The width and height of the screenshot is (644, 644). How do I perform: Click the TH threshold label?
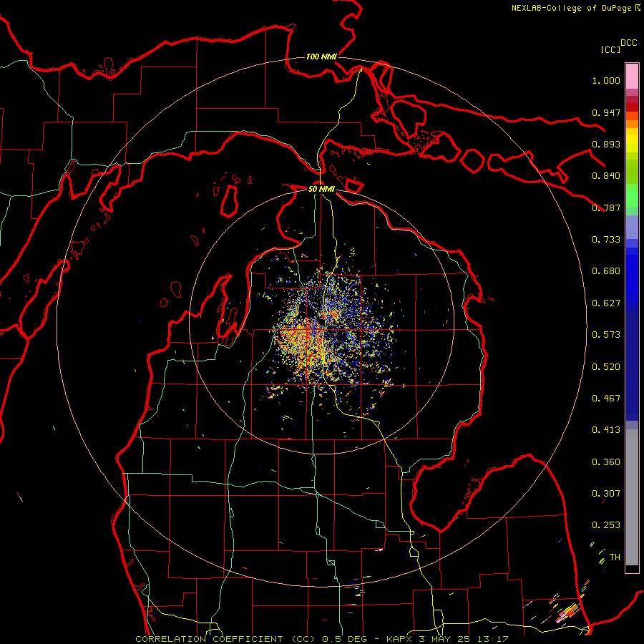tap(615, 557)
